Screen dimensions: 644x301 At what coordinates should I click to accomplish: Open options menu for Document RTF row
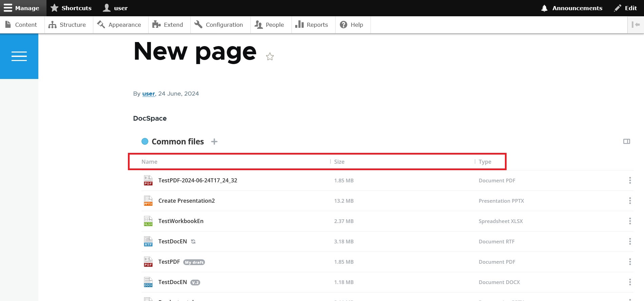point(630,241)
